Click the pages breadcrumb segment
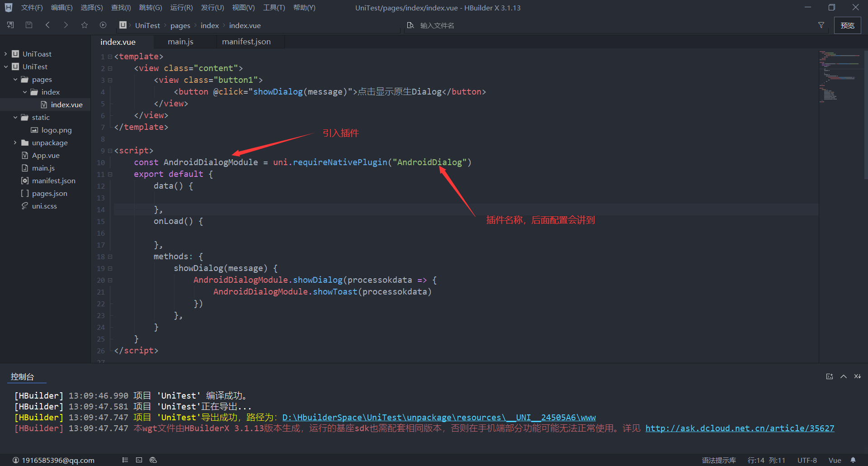The width and height of the screenshot is (868, 466). click(180, 26)
